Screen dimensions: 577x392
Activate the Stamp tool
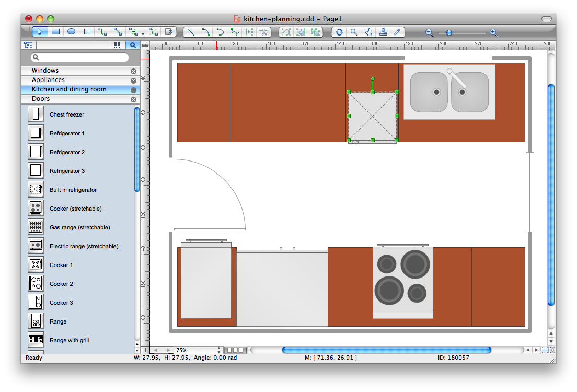pos(383,32)
